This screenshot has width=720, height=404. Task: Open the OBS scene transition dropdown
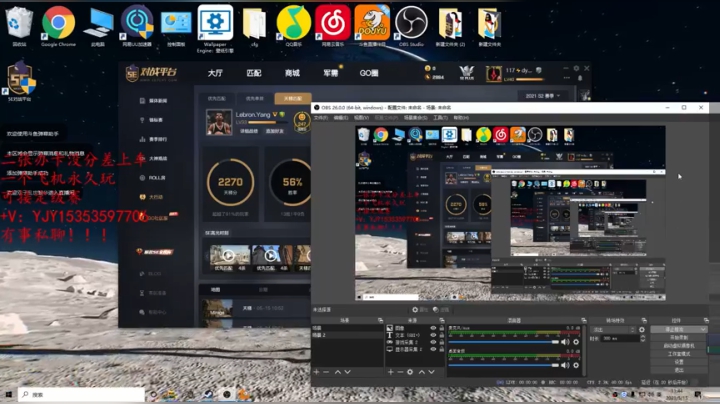tap(613, 330)
